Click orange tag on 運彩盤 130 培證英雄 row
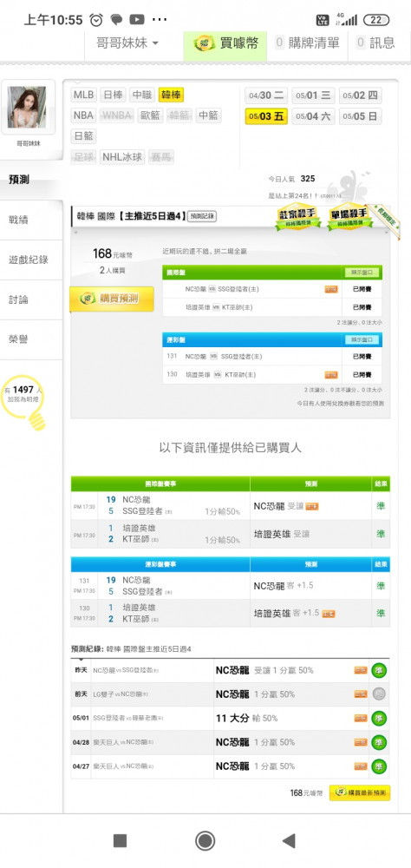This screenshot has width=411, height=868. pyautogui.click(x=331, y=375)
